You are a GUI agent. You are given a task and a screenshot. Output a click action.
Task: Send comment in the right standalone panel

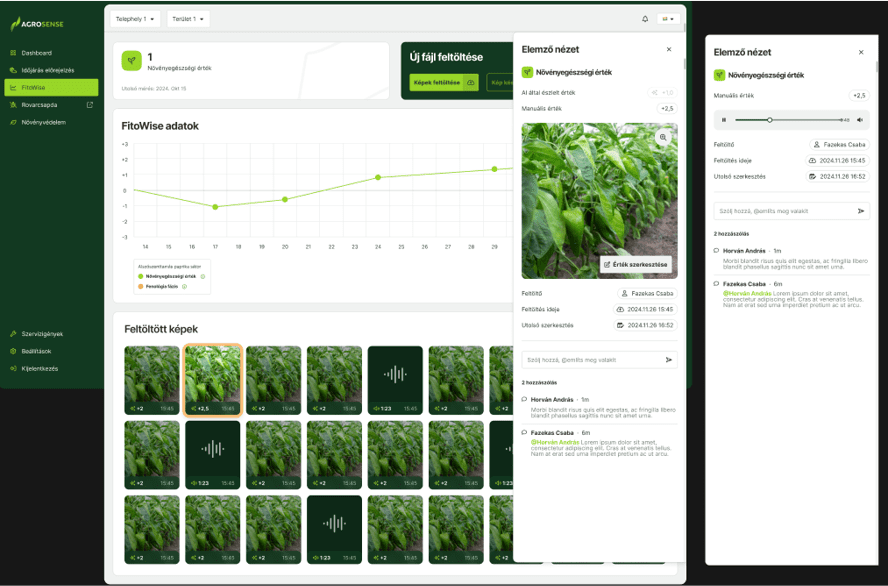click(x=860, y=211)
